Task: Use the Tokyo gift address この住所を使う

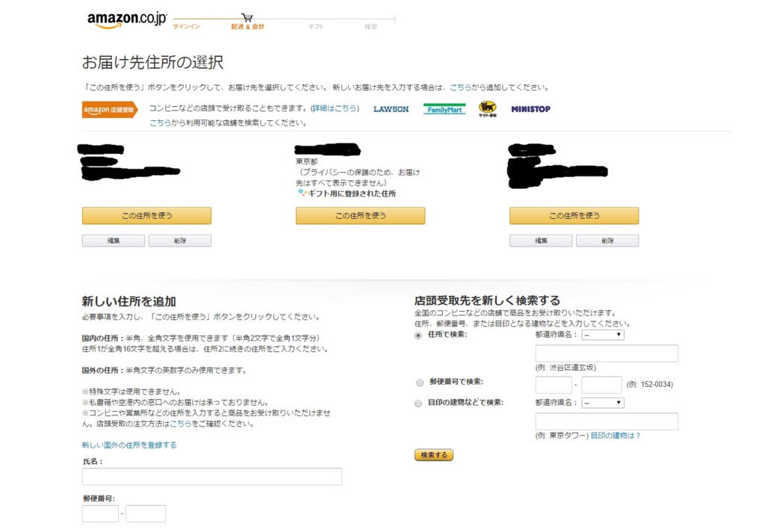Action: (x=360, y=216)
